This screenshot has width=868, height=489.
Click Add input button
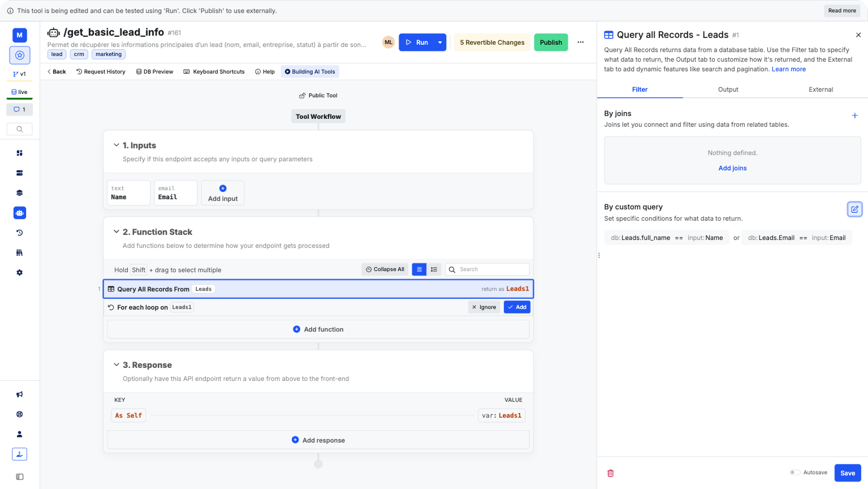[223, 193]
